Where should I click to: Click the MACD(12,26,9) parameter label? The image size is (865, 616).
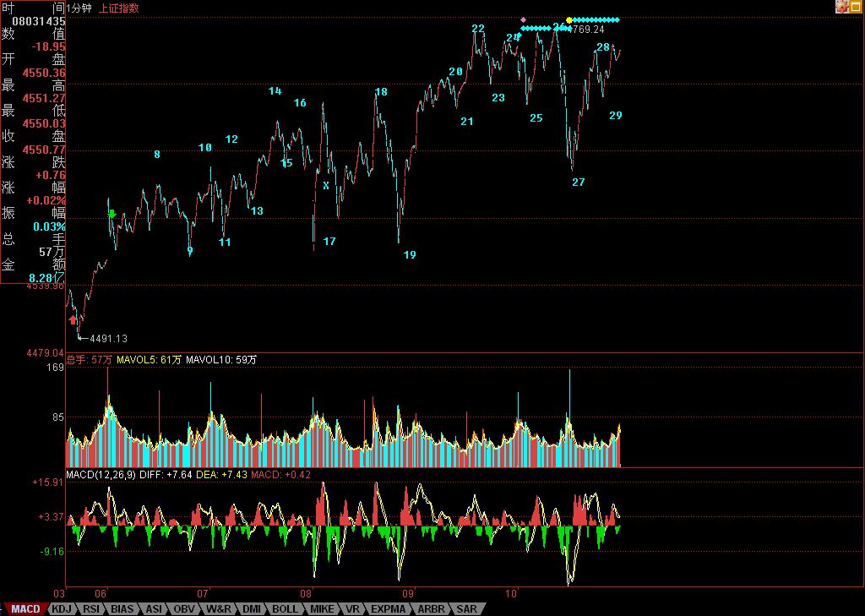click(x=101, y=475)
